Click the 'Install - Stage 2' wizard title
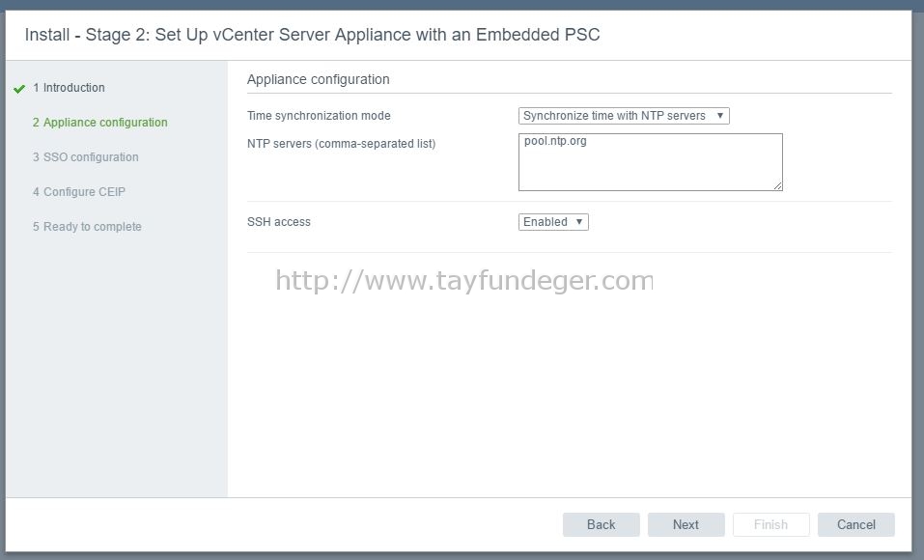 click(x=312, y=35)
